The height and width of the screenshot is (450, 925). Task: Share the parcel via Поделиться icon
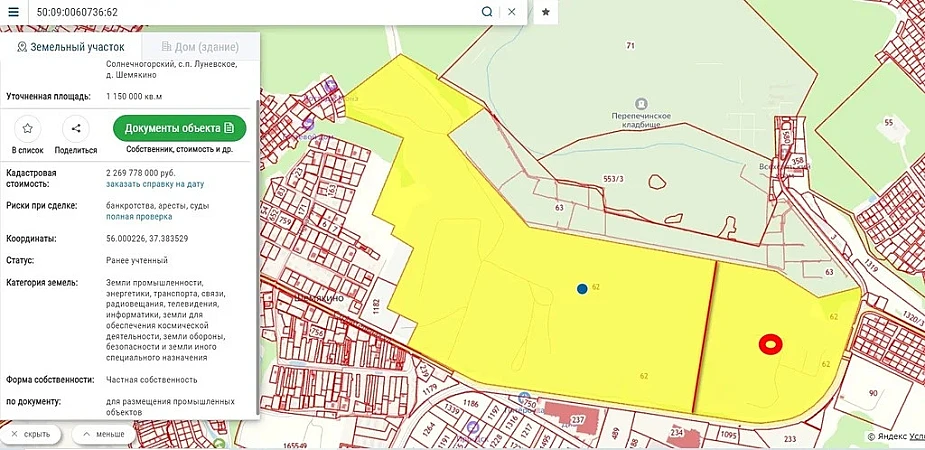click(x=76, y=129)
